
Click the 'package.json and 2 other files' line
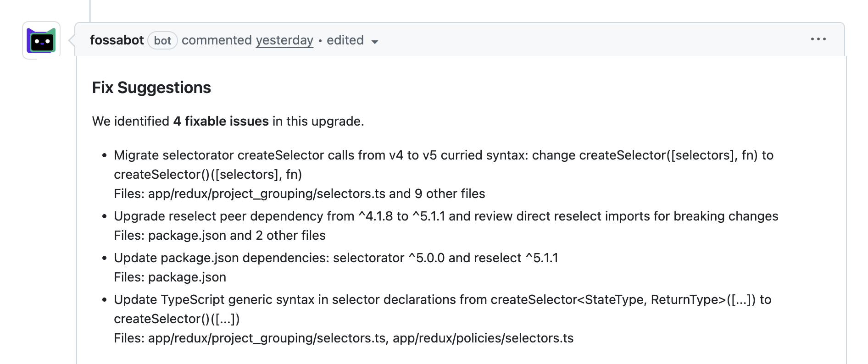219,236
